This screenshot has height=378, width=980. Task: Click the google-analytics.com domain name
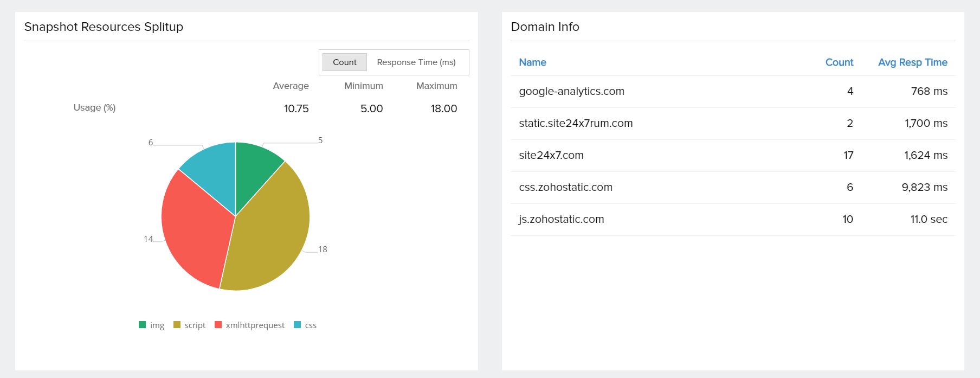571,92
